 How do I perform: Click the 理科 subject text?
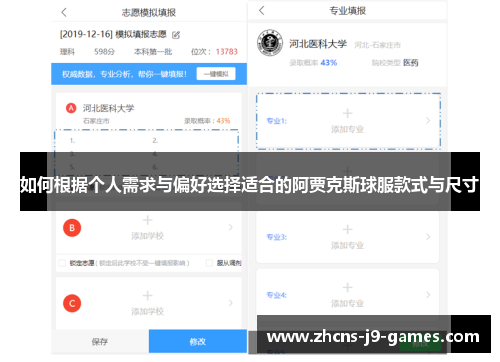click(x=67, y=52)
